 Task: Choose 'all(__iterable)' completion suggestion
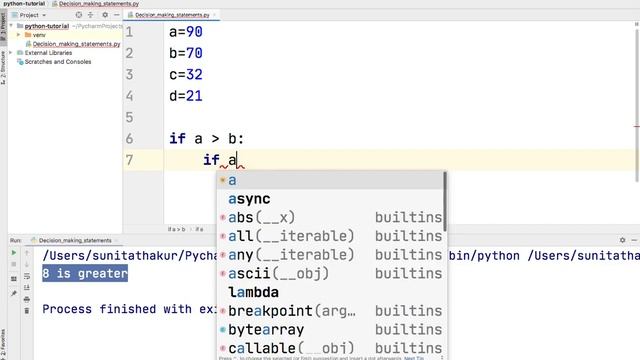click(x=331, y=236)
